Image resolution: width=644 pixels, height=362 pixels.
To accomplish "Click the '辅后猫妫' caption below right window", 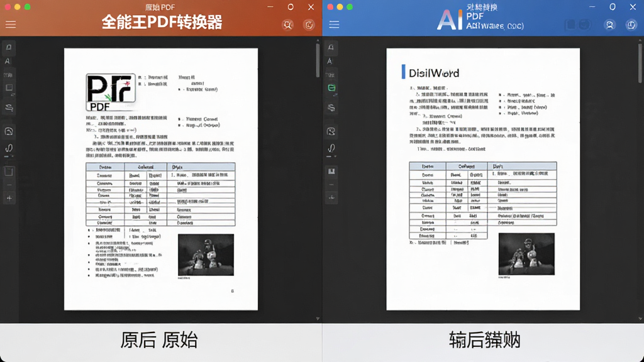I will (x=485, y=340).
